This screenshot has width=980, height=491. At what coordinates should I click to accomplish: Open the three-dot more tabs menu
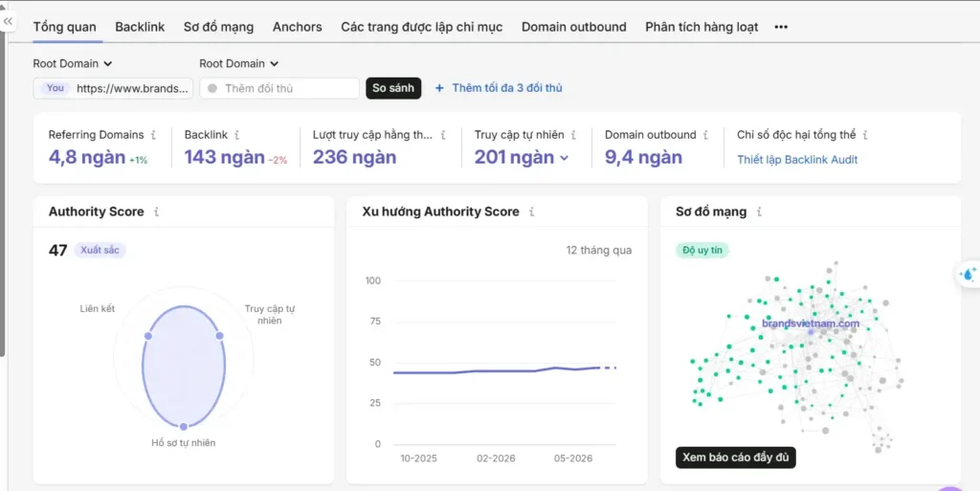pyautogui.click(x=781, y=27)
